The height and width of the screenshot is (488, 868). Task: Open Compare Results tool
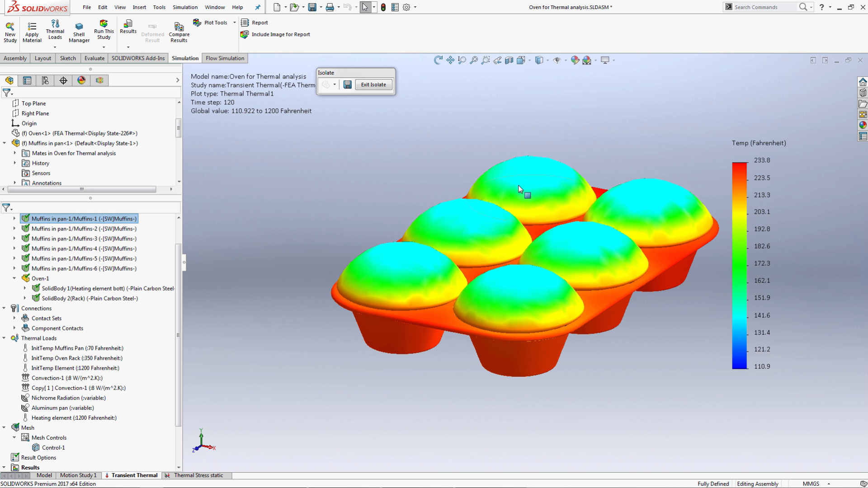(x=179, y=33)
